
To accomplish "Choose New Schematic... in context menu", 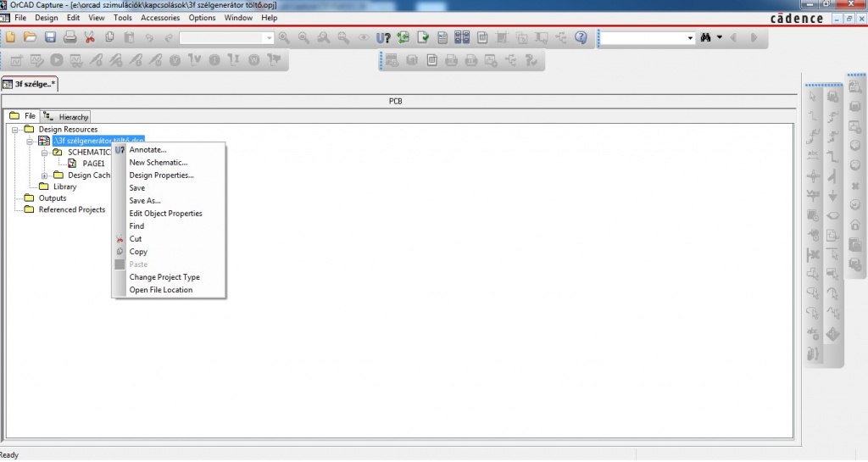I will point(169,163).
